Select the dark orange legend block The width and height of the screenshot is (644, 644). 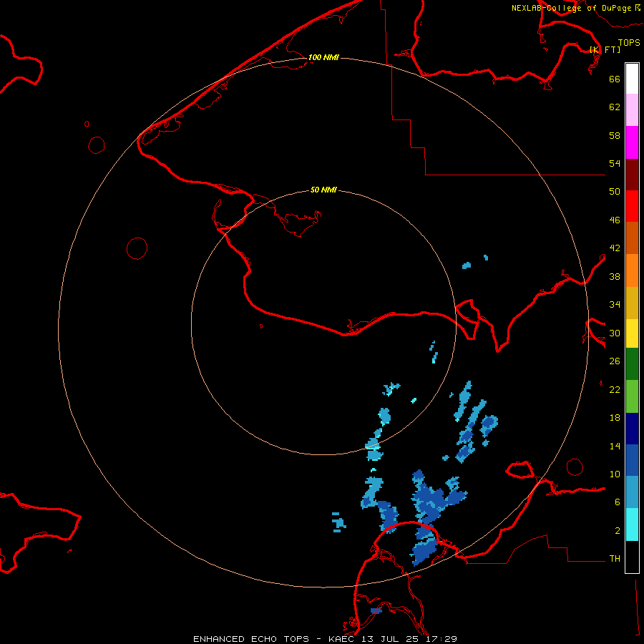[632, 238]
